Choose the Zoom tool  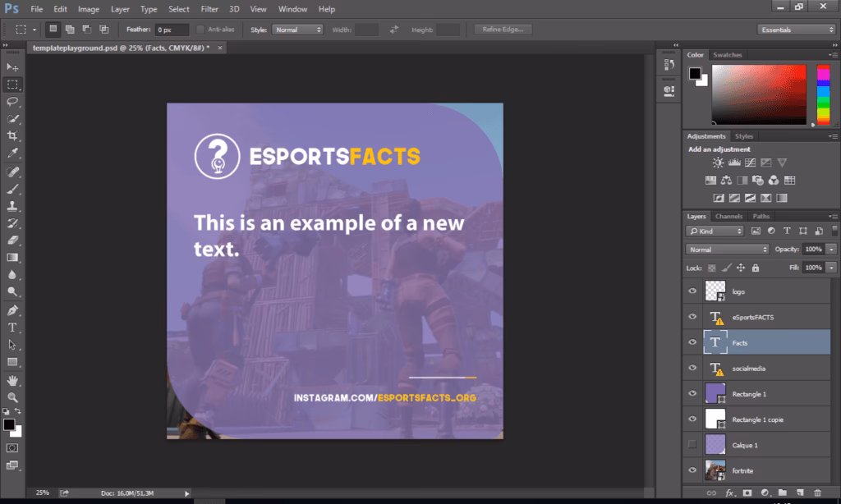(x=11, y=396)
